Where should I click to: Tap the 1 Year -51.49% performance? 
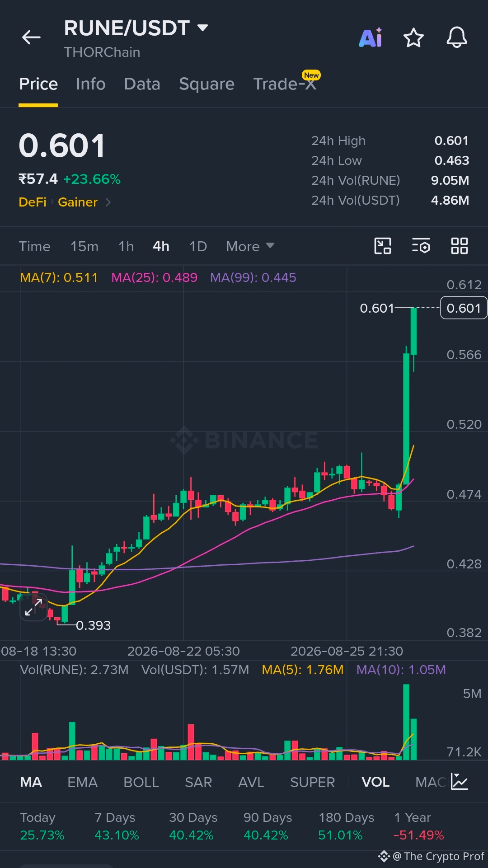(418, 826)
